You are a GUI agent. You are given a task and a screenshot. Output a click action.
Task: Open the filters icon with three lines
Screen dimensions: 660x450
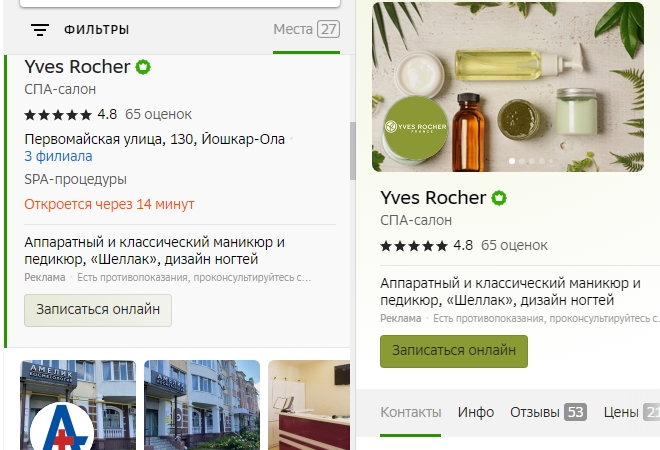(40, 30)
